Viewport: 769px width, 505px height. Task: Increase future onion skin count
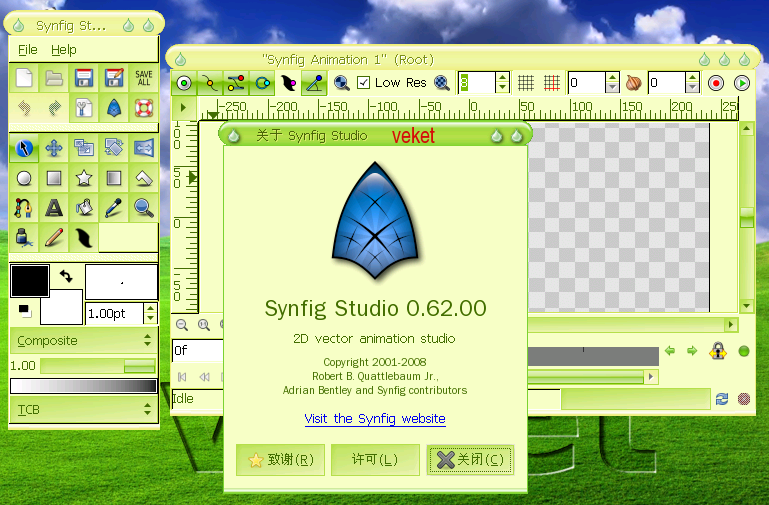coord(692,77)
